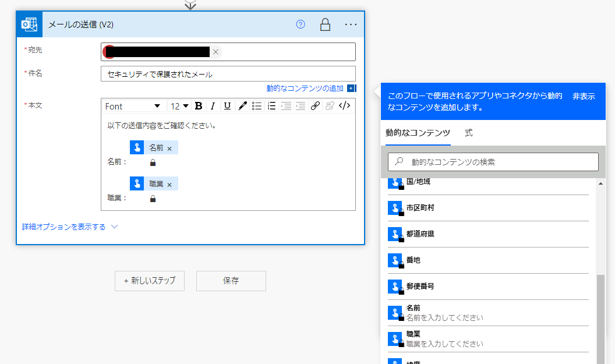The height and width of the screenshot is (364, 615).
Task: Click the + 新しいステップ button
Action: tap(150, 281)
